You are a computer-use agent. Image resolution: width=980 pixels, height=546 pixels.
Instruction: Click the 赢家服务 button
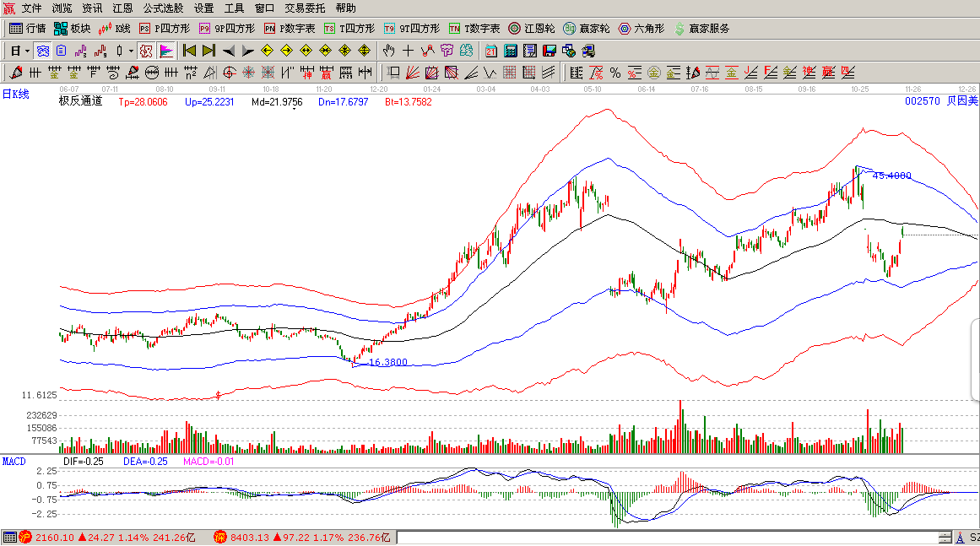701,29
